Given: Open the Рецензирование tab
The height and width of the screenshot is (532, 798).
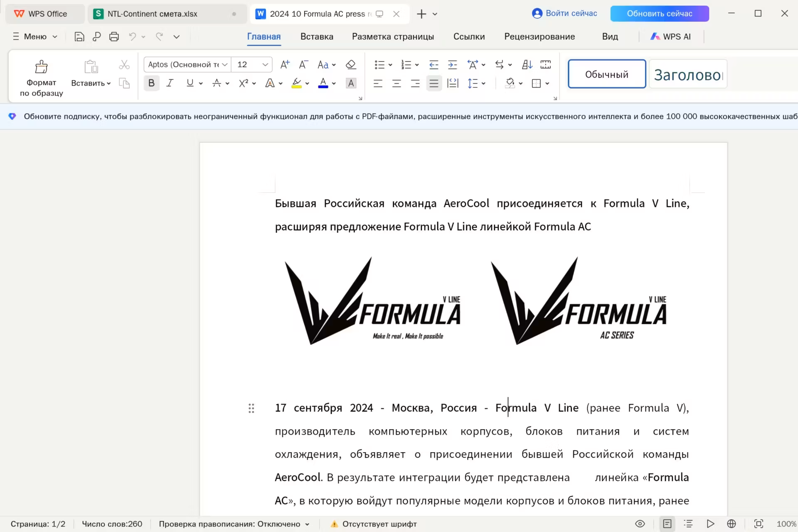Looking at the screenshot, I should click(x=539, y=37).
